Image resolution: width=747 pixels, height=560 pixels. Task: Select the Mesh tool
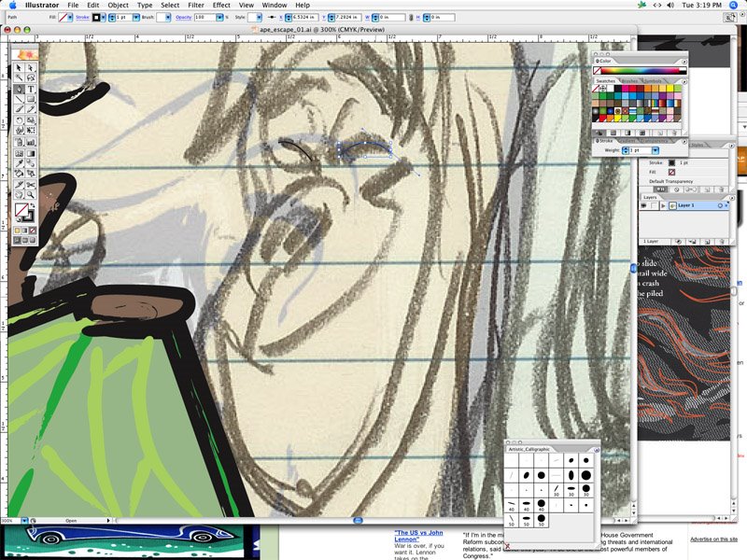tap(19, 153)
